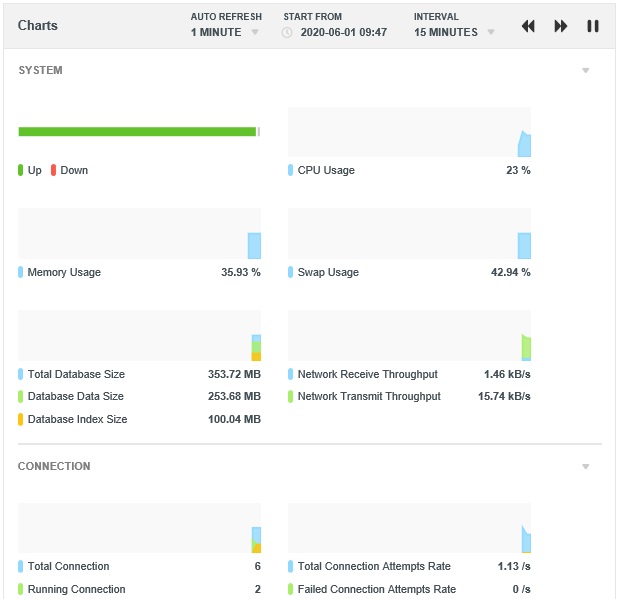Click the Database Index Size yellow marker

(x=20, y=419)
